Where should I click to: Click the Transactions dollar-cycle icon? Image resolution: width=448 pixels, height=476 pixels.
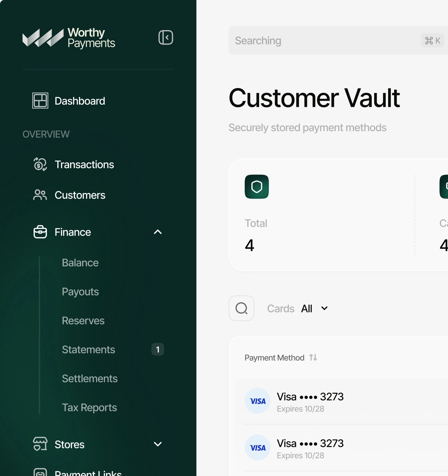click(40, 164)
